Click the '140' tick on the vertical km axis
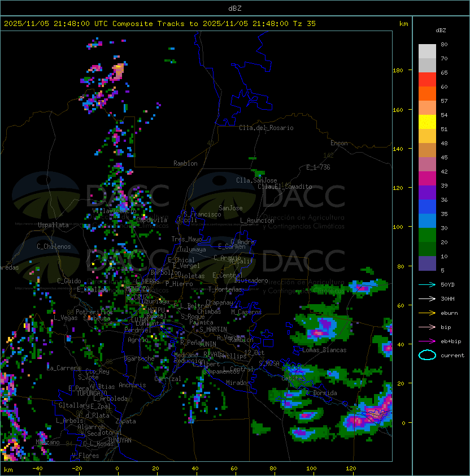This screenshot has width=470, height=476. point(398,149)
